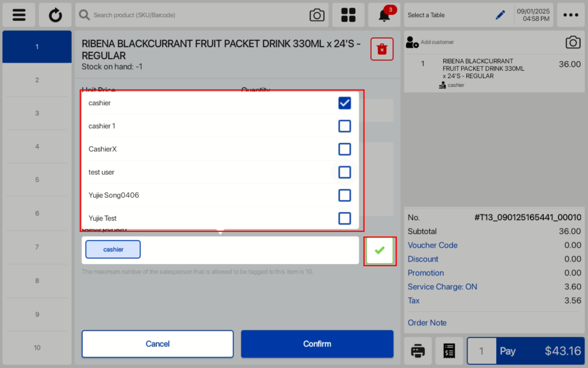Open the Voucher Code link

pos(432,245)
